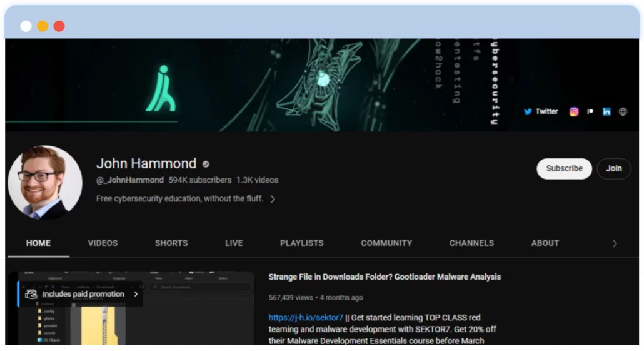Open the 'Includes paid promotion' notice
The width and height of the screenshot is (644, 351).
click(81, 294)
